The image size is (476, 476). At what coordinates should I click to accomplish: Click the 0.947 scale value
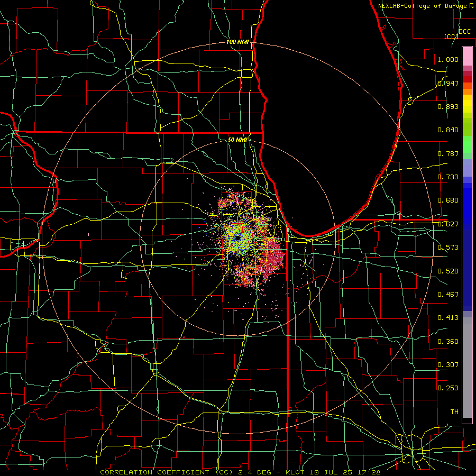point(448,83)
